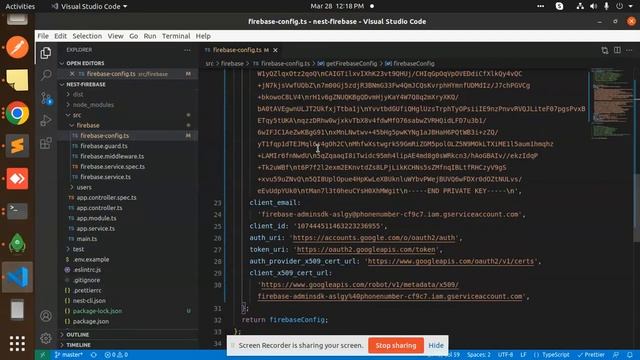640x360 pixels.
Task: Open firebase.service.ts file
Action: point(105,177)
